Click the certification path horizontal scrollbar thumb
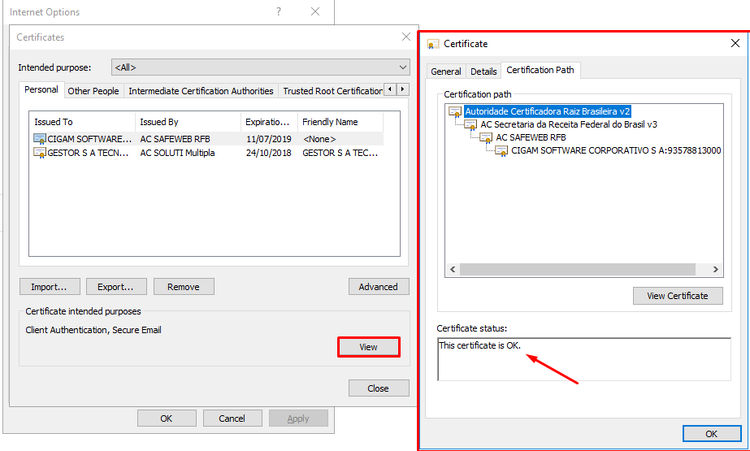This screenshot has width=750, height=451. click(x=577, y=269)
